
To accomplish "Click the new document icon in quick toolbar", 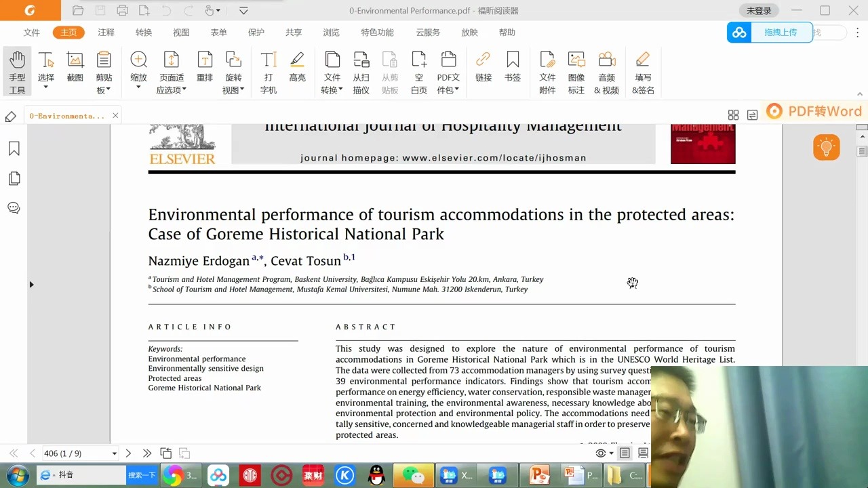I will (144, 10).
